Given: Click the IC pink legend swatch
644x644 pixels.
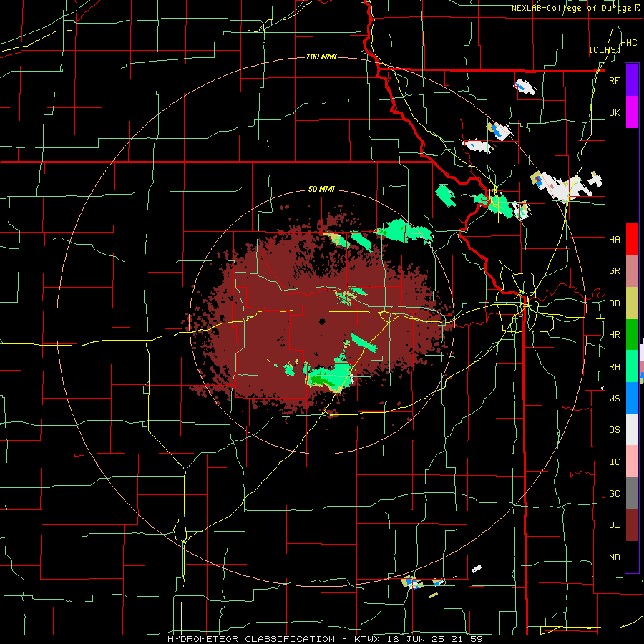Looking at the screenshot, I should point(632,462).
